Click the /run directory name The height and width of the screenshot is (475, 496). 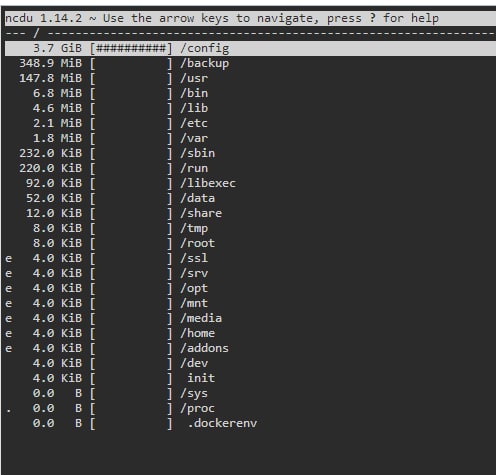coord(194,168)
